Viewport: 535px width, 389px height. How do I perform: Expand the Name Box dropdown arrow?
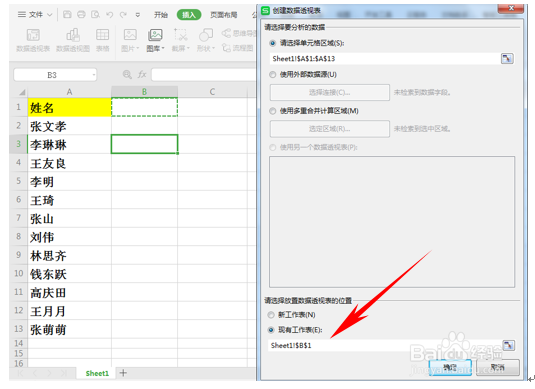coord(94,75)
